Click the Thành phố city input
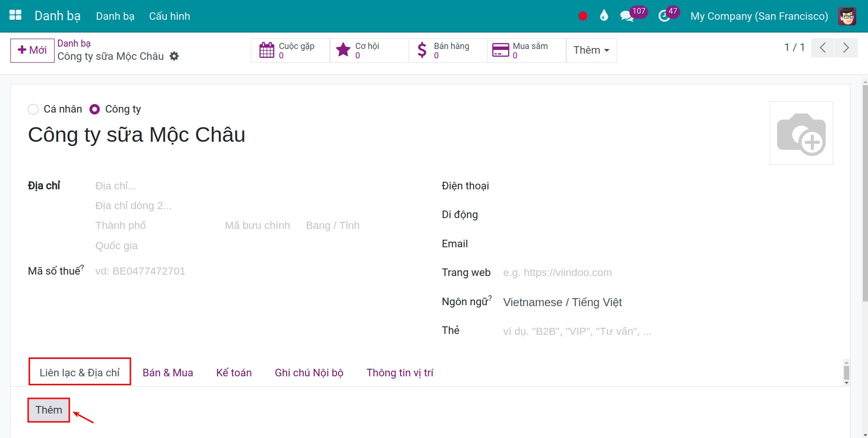868x438 pixels. point(158,226)
